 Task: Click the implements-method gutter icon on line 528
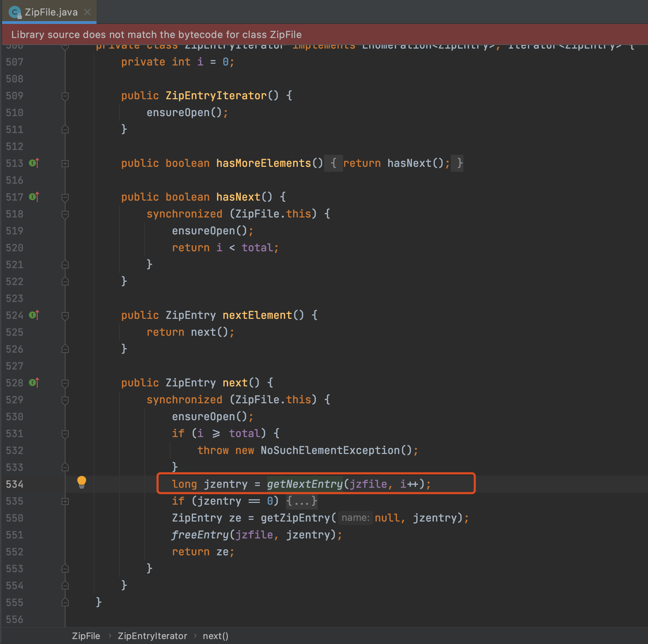34,383
